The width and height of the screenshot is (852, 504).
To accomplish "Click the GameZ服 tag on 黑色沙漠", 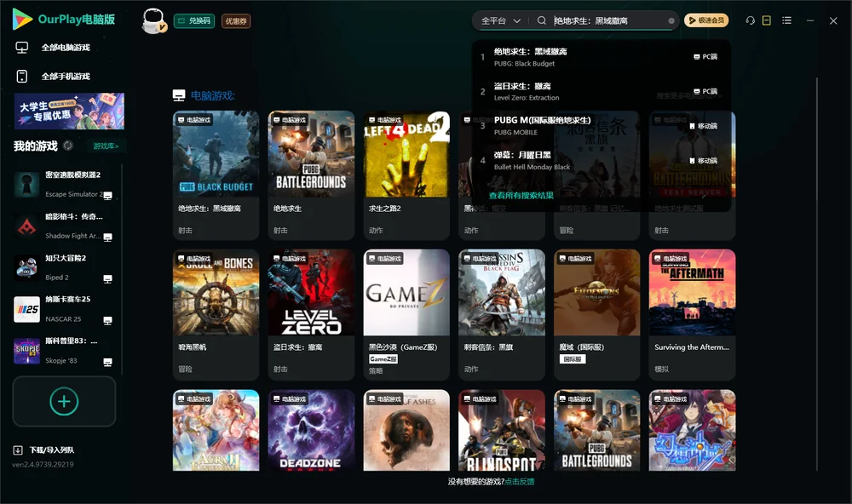I will coord(383,359).
